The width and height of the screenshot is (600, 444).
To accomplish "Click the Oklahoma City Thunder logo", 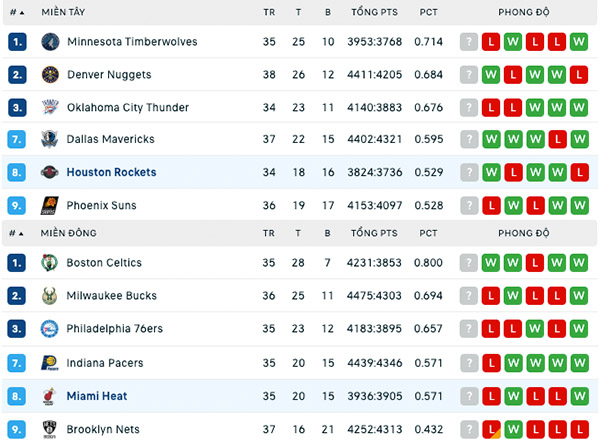I will pyautogui.click(x=50, y=107).
